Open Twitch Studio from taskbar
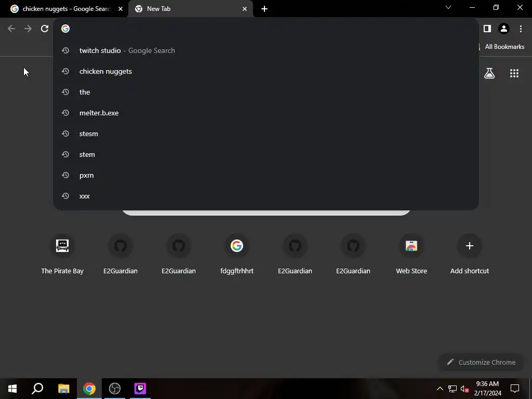532x399 pixels. [140, 389]
